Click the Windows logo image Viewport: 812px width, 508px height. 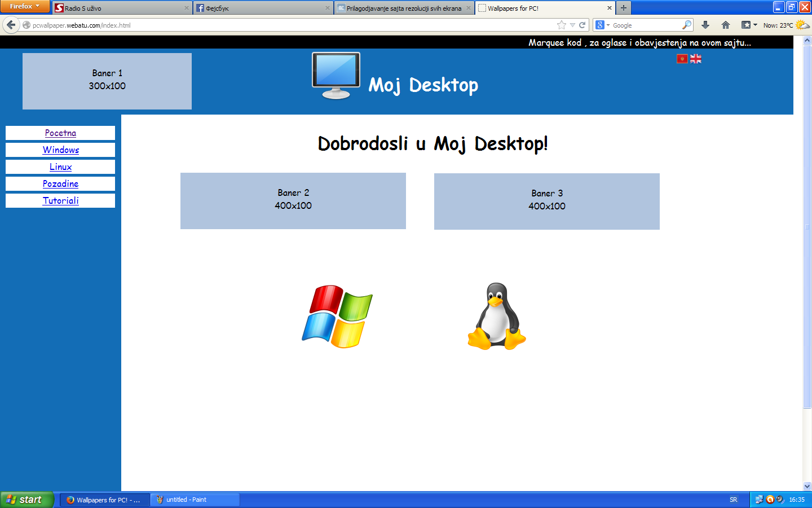tap(337, 317)
